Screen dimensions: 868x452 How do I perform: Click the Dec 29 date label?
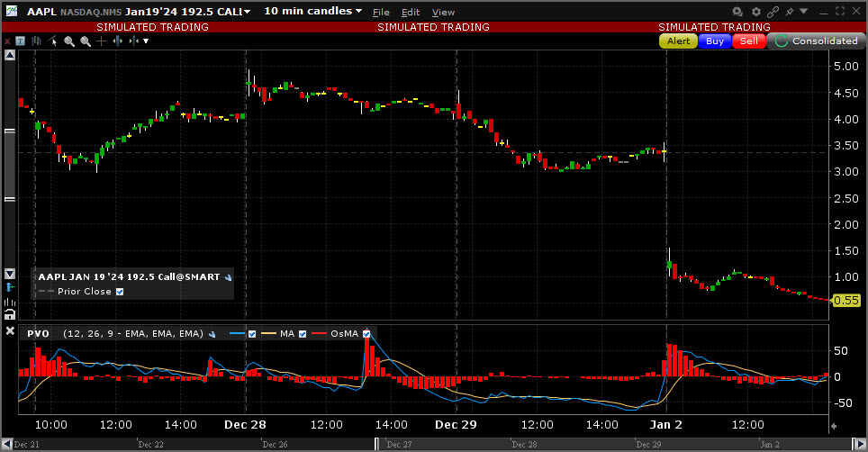click(x=456, y=425)
